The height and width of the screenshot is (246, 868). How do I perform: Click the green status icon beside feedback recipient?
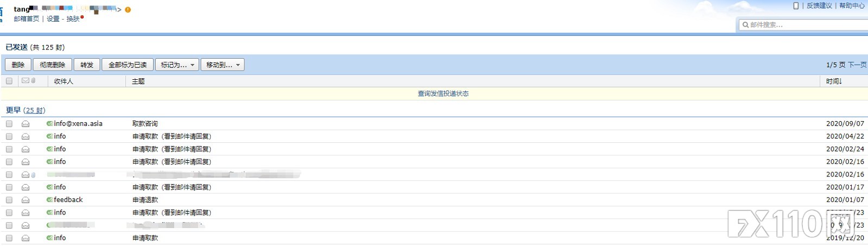point(49,200)
